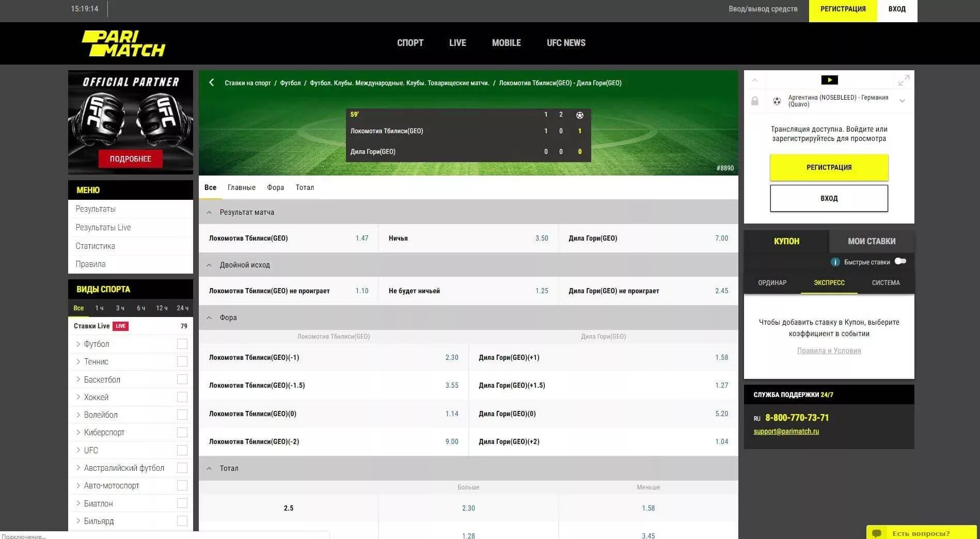Check the Киберспорт checkbox
This screenshot has height=539, width=980.
click(x=182, y=432)
